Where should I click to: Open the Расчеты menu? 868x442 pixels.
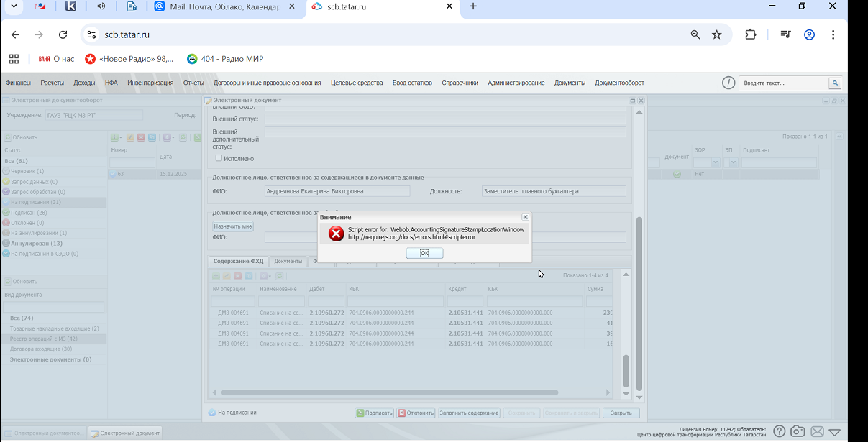pyautogui.click(x=52, y=83)
